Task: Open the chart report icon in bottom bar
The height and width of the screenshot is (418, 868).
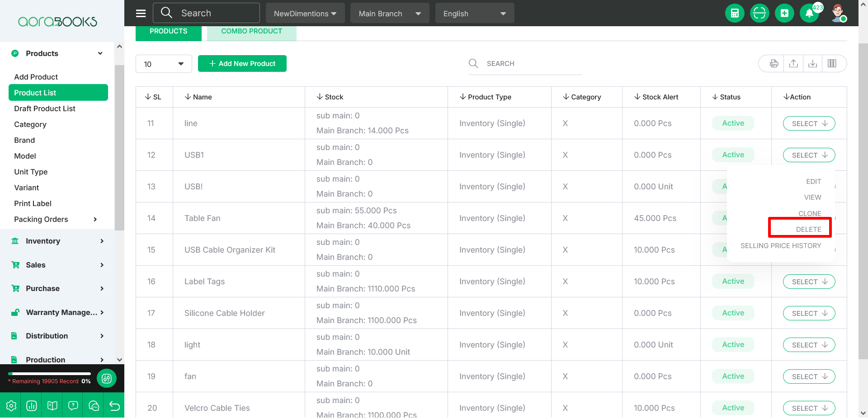Action: [32, 406]
